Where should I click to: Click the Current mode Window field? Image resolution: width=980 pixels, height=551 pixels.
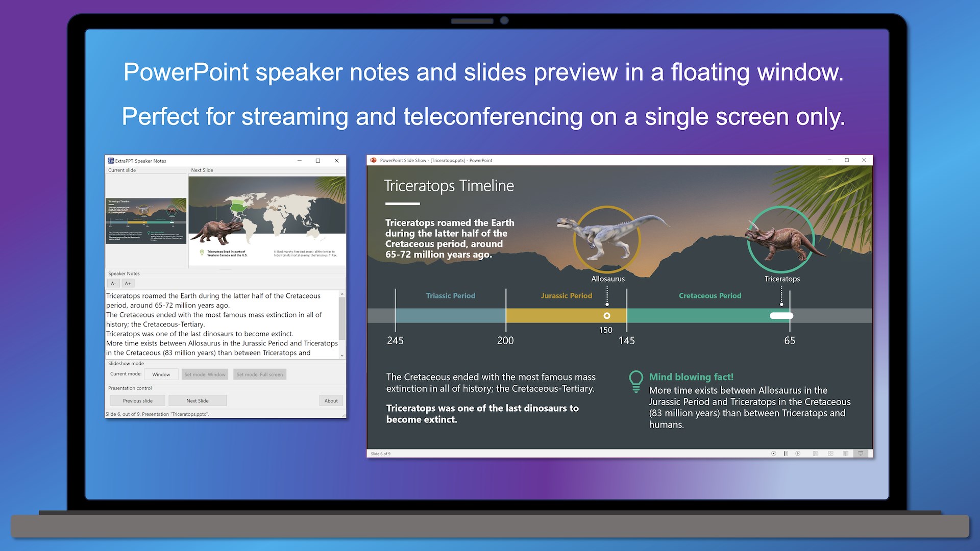click(x=161, y=374)
